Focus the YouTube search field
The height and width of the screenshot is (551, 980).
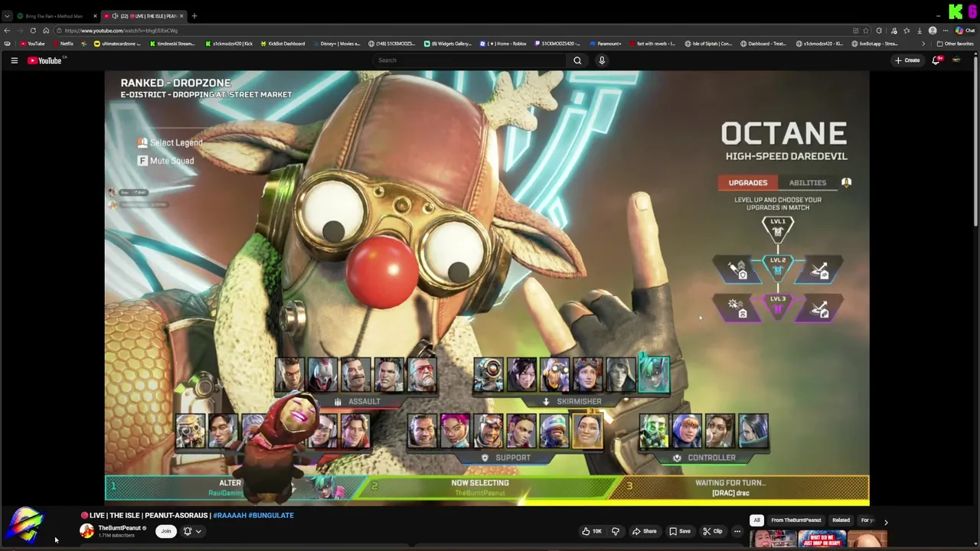click(x=471, y=60)
